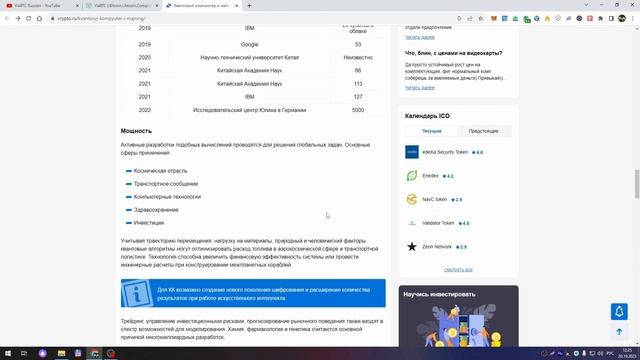Open the profile avatar menu

click(x=622, y=18)
